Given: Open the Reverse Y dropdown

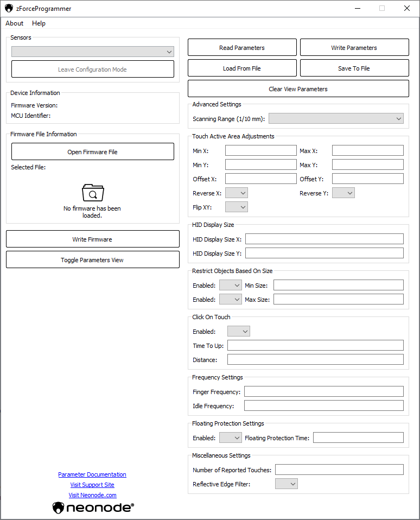Looking at the screenshot, I should click(343, 193).
